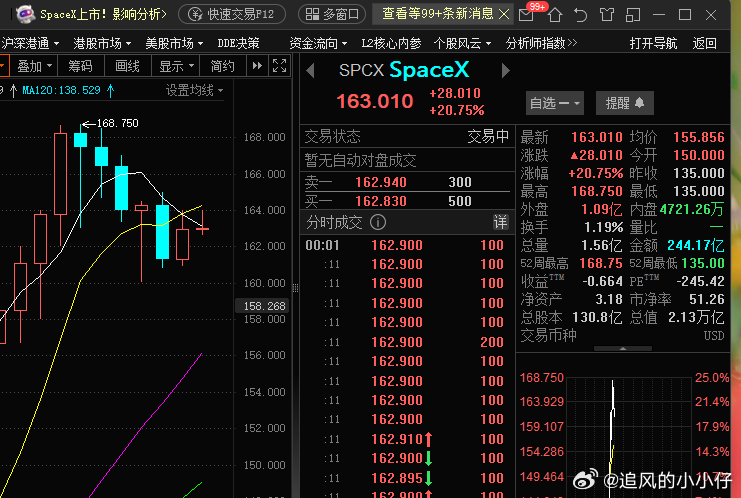Open the 自选一 watchlist dropdown
741x498 pixels.
[x=555, y=103]
